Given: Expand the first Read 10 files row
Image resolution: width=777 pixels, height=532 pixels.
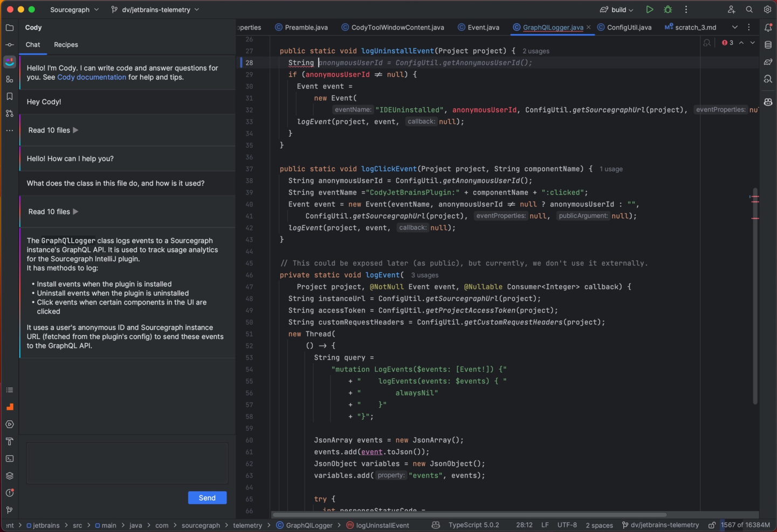Looking at the screenshot, I should (x=53, y=130).
